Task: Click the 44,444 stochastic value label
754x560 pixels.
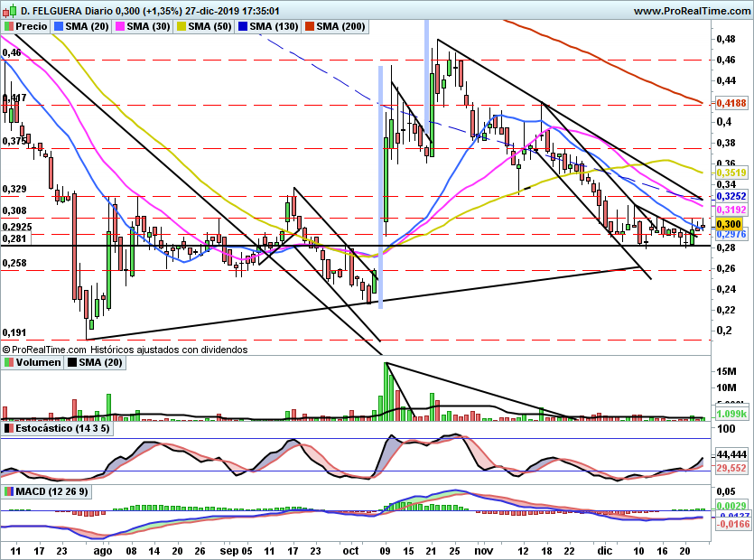Action: point(729,455)
